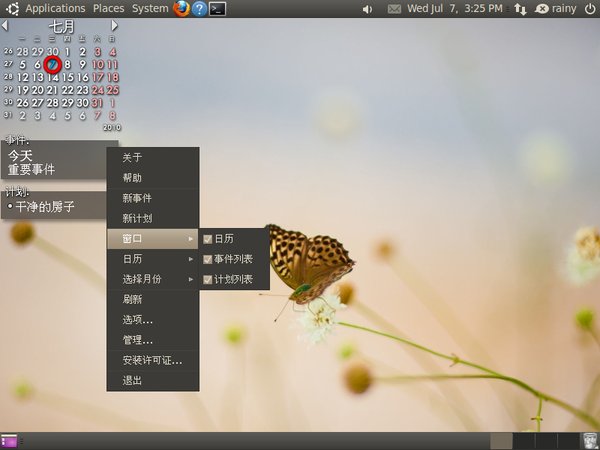600x450 pixels.
Task: Open the Applications menu
Action: pos(55,8)
